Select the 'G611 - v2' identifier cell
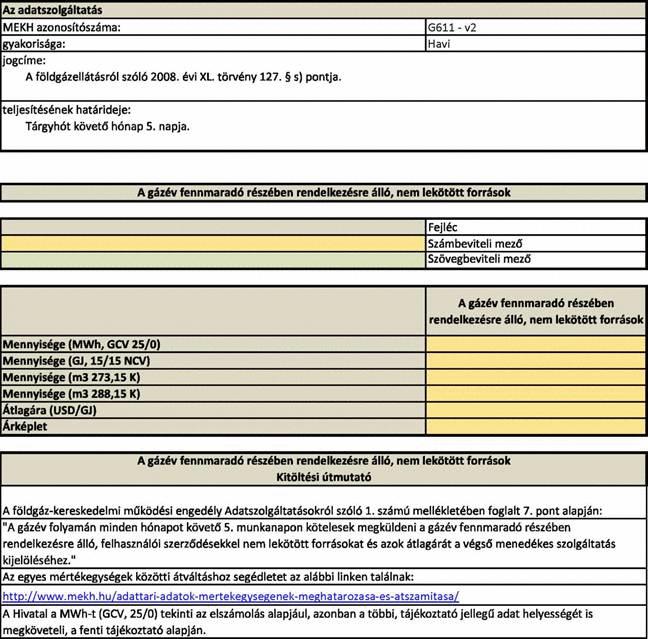 [536, 27]
